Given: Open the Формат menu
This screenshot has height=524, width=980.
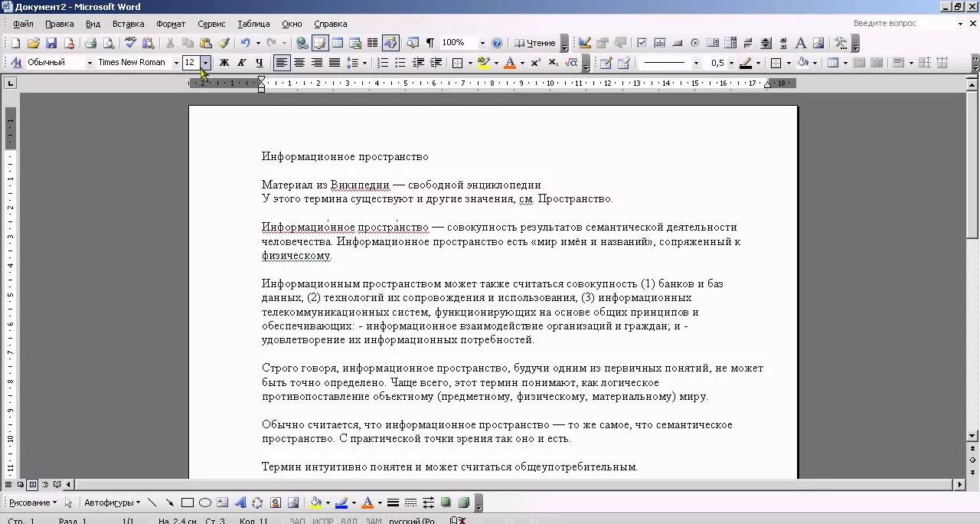Looking at the screenshot, I should click(171, 24).
